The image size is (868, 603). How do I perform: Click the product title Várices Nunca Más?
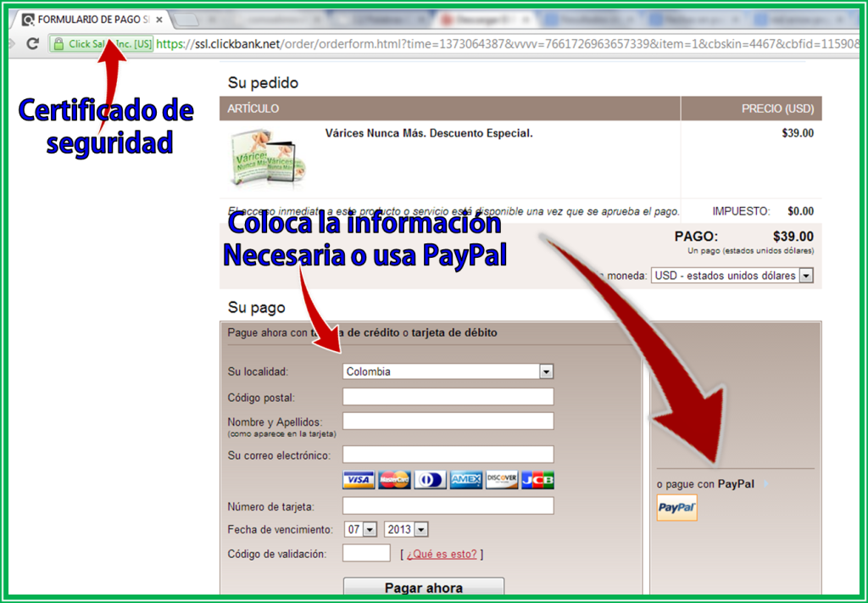[x=428, y=133]
